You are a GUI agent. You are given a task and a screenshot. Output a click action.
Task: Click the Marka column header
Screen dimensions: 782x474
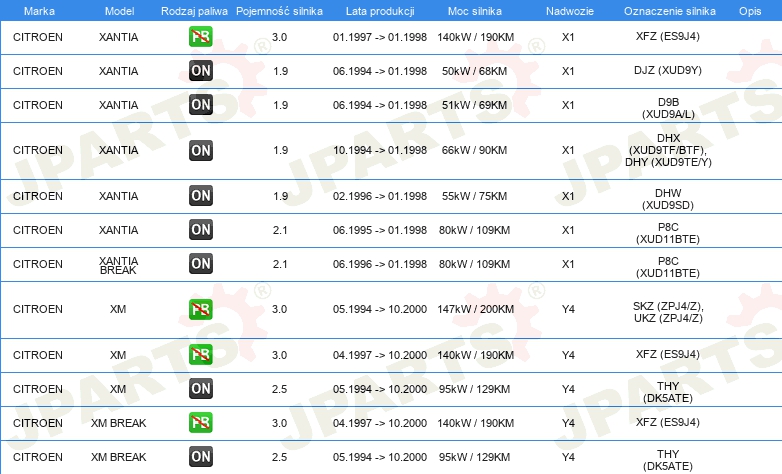[39, 11]
